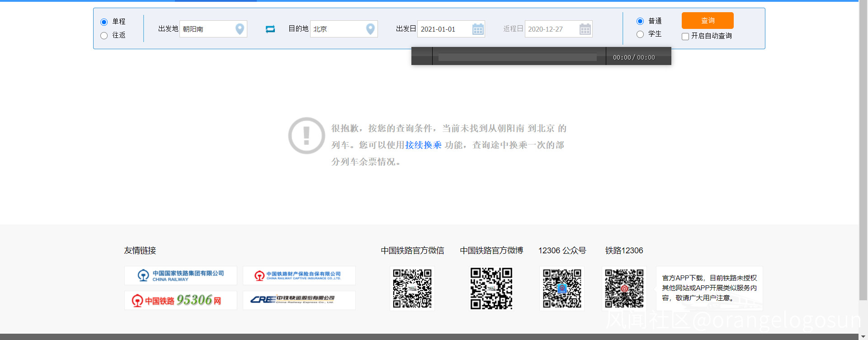Swap departure and destination stations
Screen dimensions: 868x340
[270, 29]
